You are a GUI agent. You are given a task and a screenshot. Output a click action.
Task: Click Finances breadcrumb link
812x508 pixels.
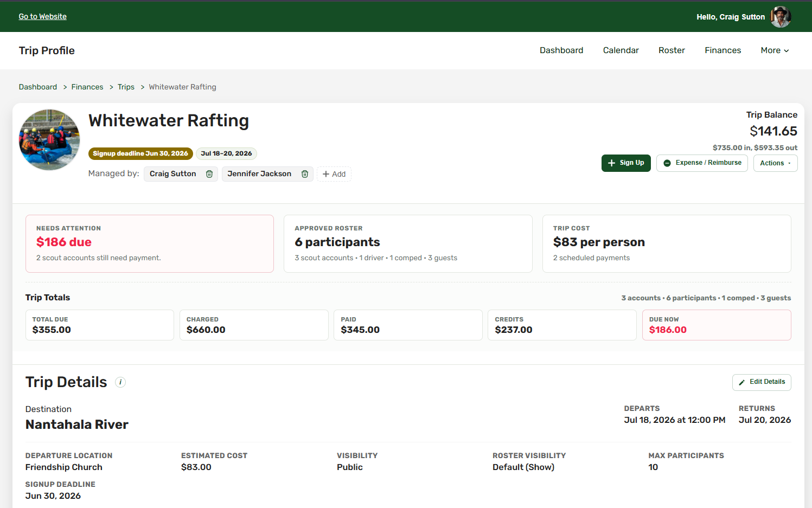[x=87, y=87]
